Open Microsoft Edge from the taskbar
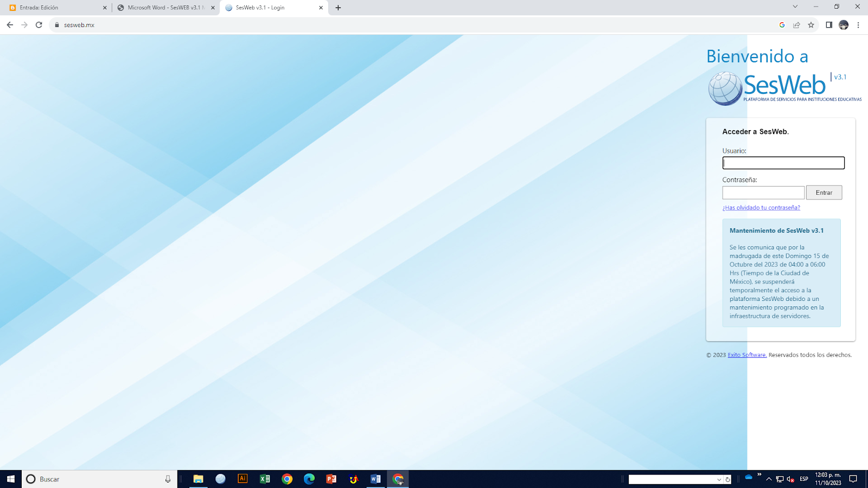The image size is (868, 488). click(x=309, y=479)
